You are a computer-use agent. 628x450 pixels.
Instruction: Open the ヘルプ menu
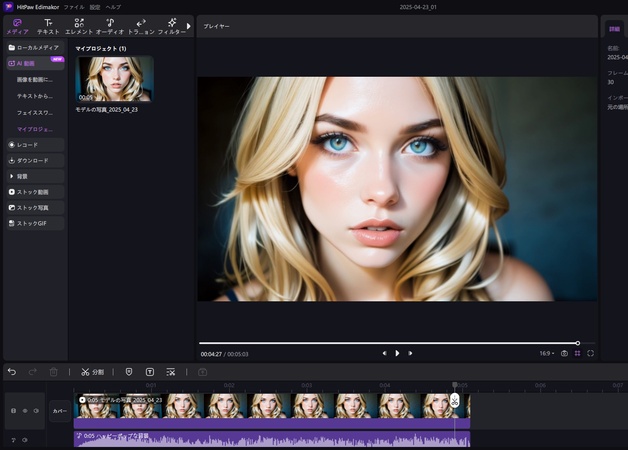[x=114, y=7]
